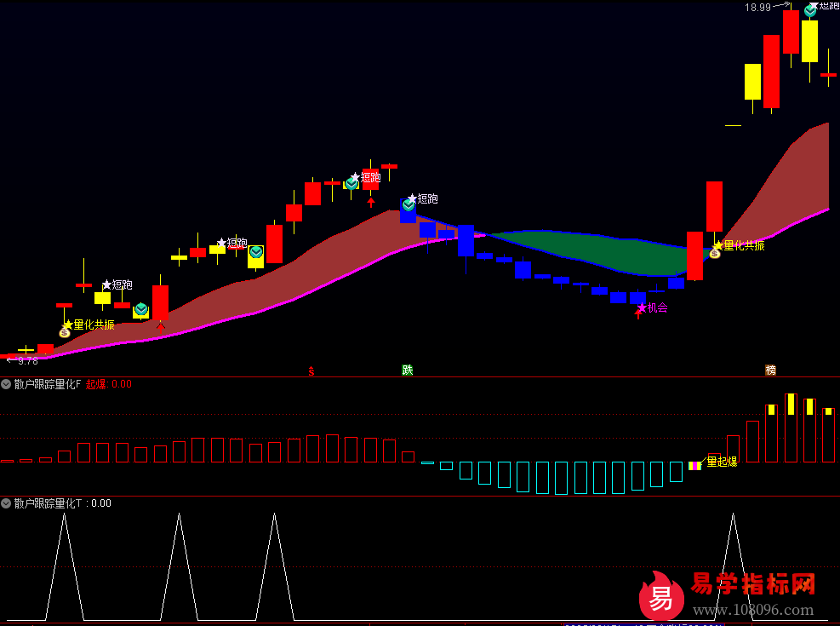Click the red $ marker on chart bottom
The image size is (840, 626).
click(311, 371)
